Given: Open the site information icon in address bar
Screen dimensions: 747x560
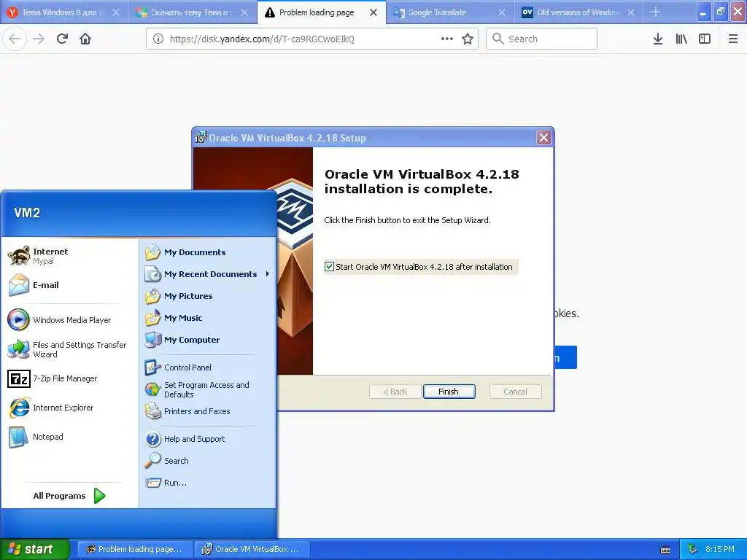Looking at the screenshot, I should [x=158, y=39].
